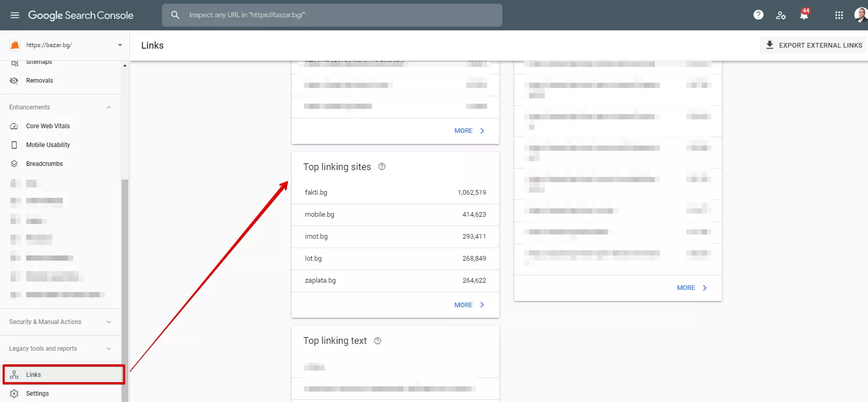This screenshot has height=402, width=868.
Task: Click the help icon beside Top linking sites
Action: pos(382,166)
